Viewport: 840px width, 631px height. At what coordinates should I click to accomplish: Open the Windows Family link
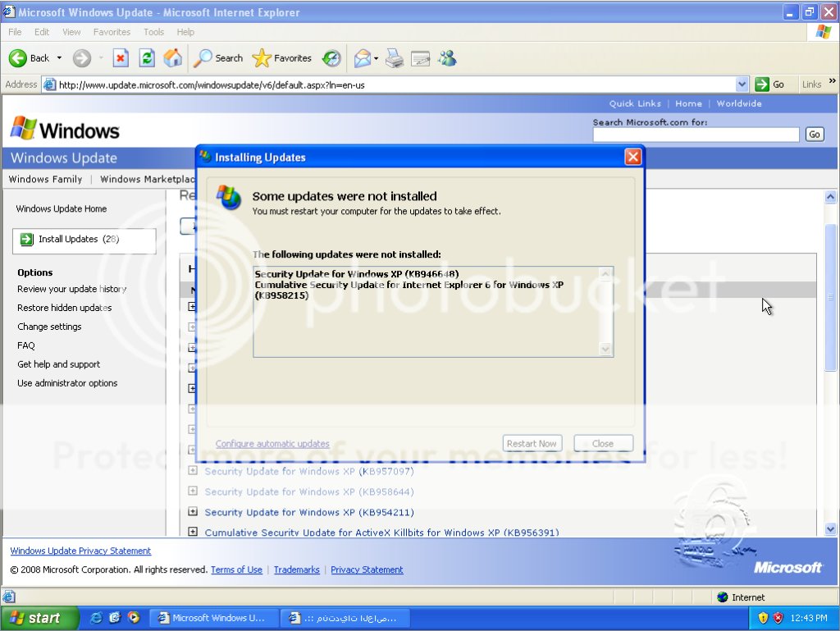[x=46, y=180]
